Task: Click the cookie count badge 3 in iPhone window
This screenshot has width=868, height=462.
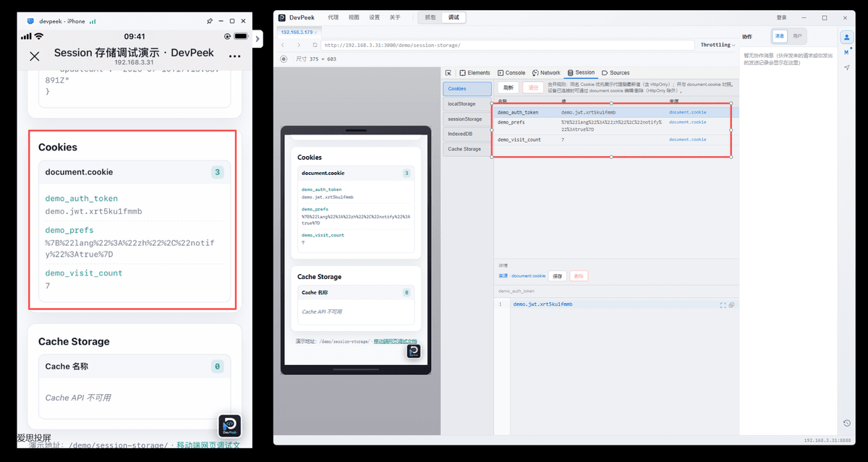Action: coord(218,172)
